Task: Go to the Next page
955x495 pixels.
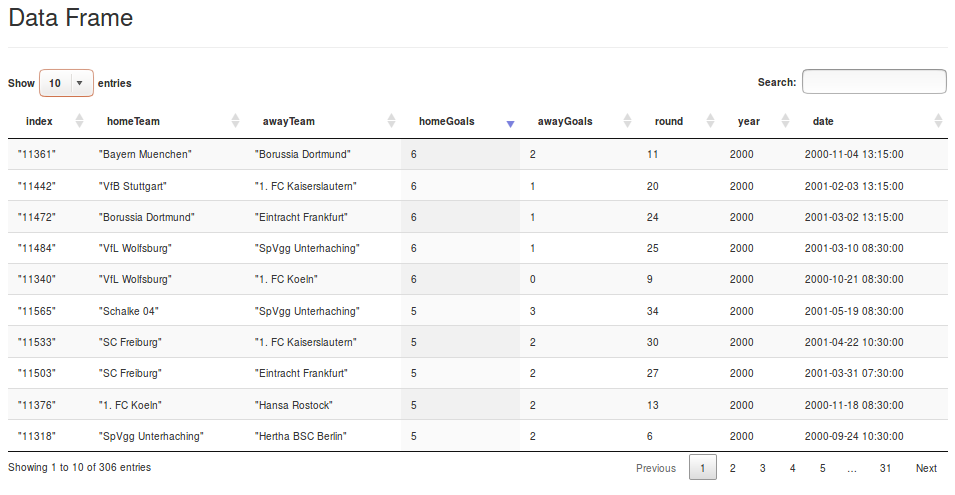Action: [x=926, y=468]
